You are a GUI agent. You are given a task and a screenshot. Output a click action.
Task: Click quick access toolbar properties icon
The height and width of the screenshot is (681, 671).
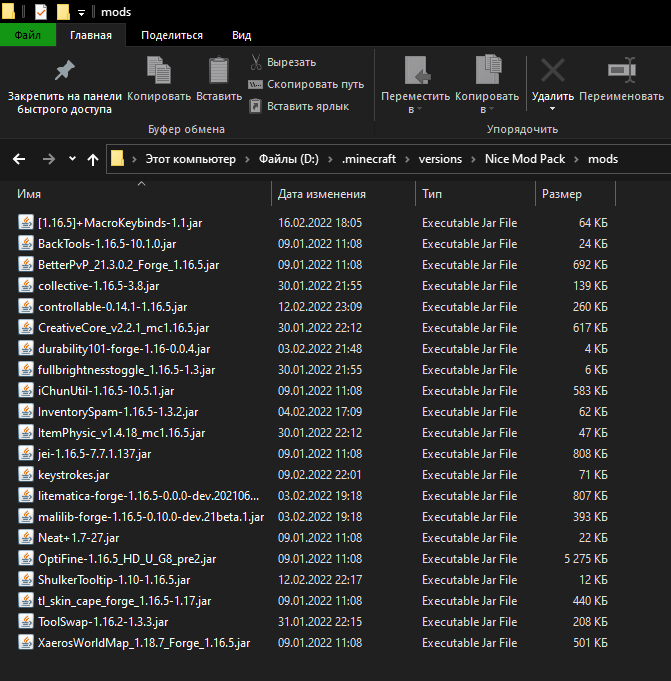[x=41, y=12]
